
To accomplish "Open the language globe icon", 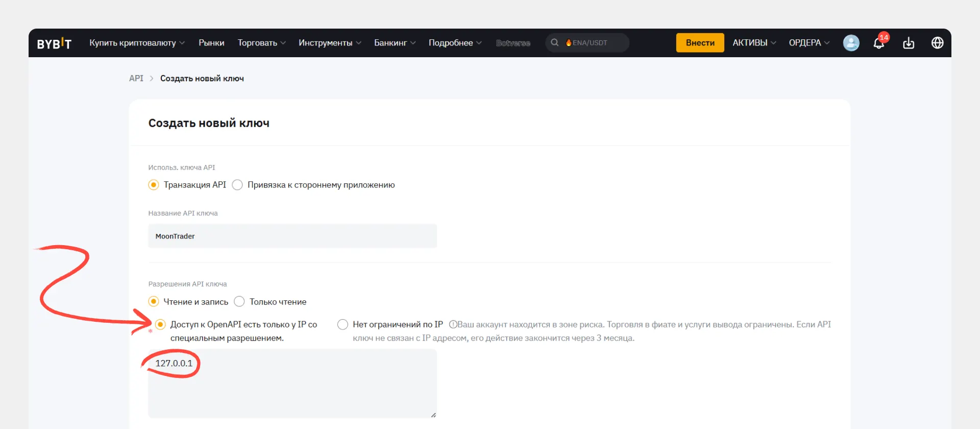I will click(937, 43).
